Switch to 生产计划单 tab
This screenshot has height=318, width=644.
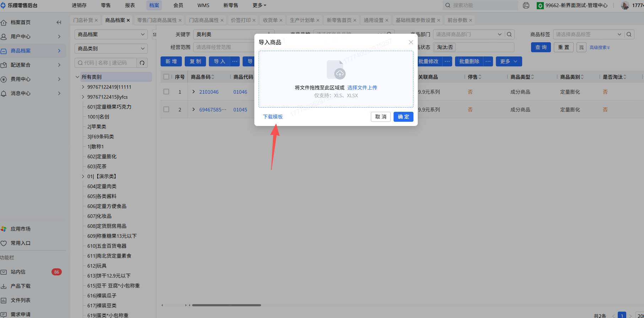coord(302,20)
